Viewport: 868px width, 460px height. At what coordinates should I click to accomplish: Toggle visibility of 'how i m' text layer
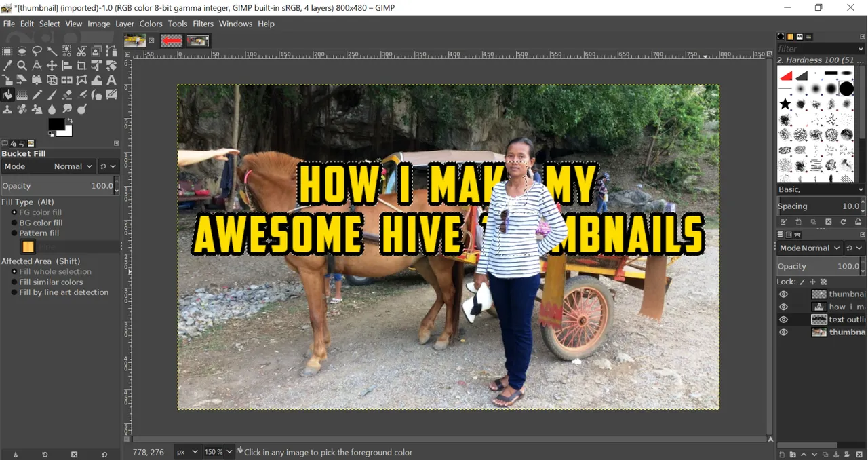783,307
